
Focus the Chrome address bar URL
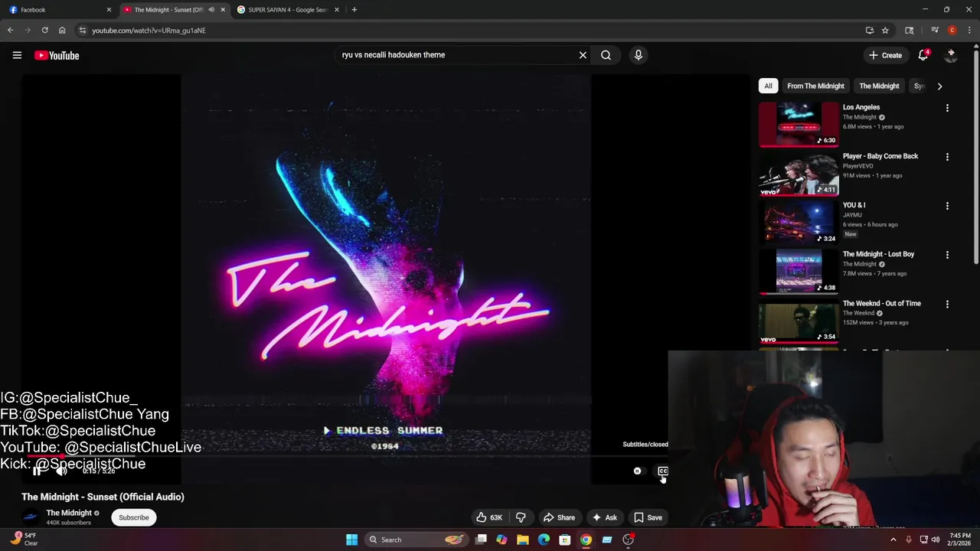coord(149,31)
